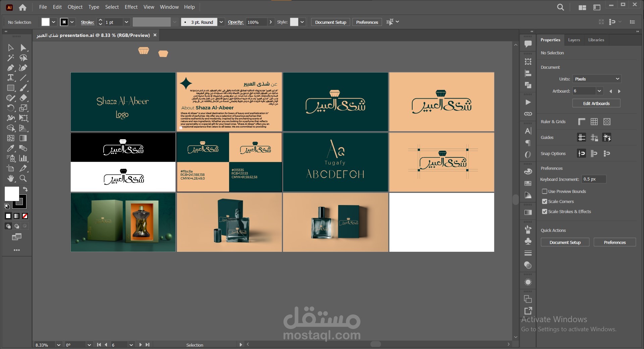This screenshot has height=349, width=644.
Task: Click the fill color swatch in control bar
Action: pos(45,22)
